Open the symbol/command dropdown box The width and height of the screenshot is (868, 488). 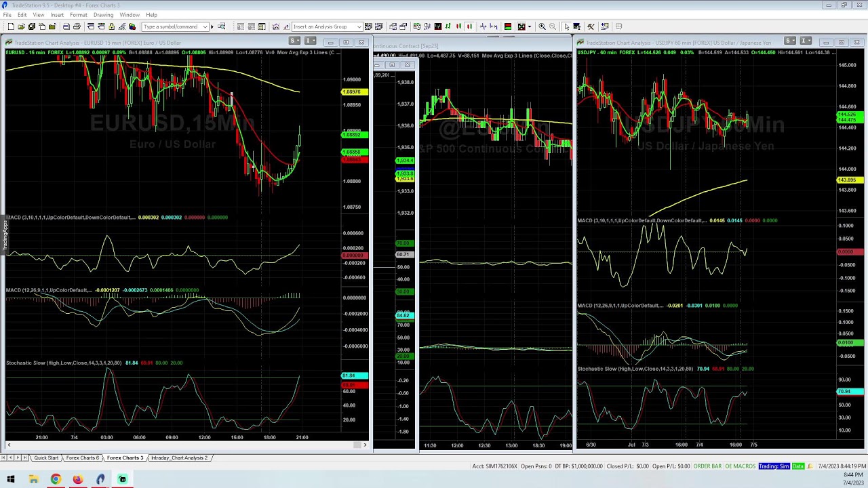205,26
